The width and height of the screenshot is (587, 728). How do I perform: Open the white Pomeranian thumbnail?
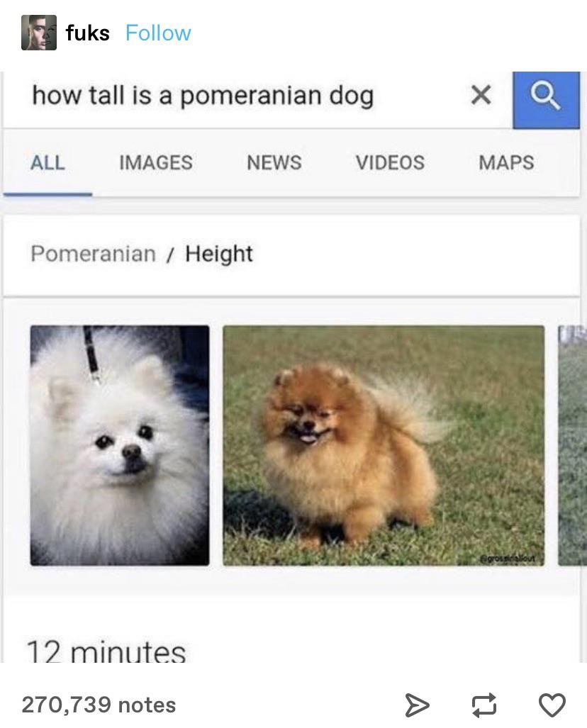[120, 445]
